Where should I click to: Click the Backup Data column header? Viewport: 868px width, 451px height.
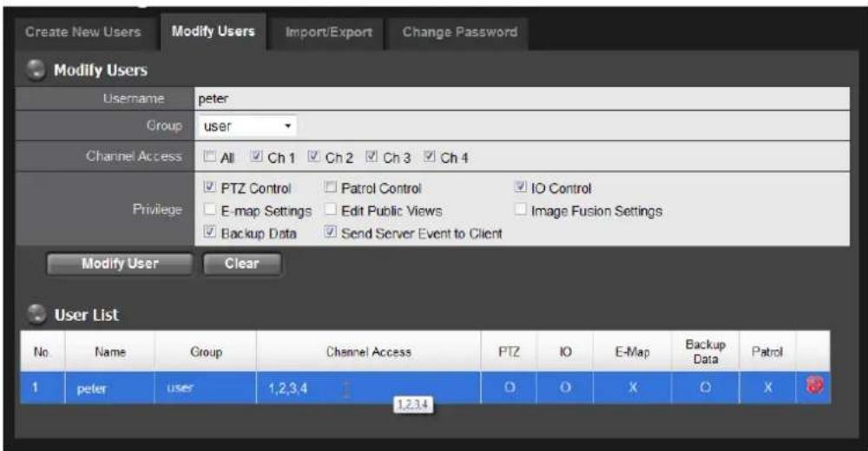[x=705, y=352]
